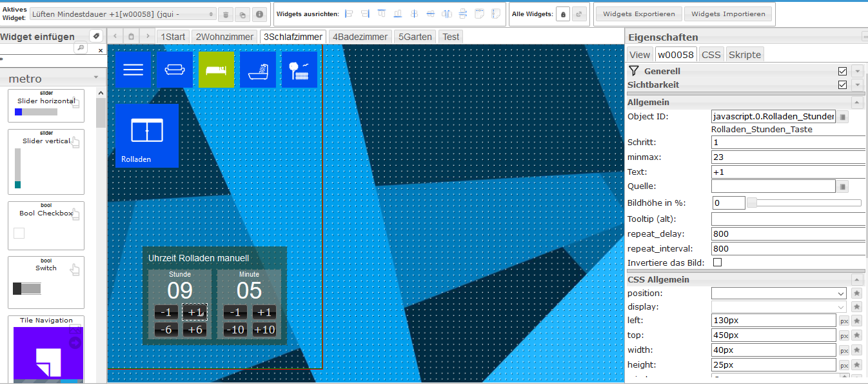Lock all widgets with the padlock icon
This screenshot has width=868, height=387.
pos(562,14)
